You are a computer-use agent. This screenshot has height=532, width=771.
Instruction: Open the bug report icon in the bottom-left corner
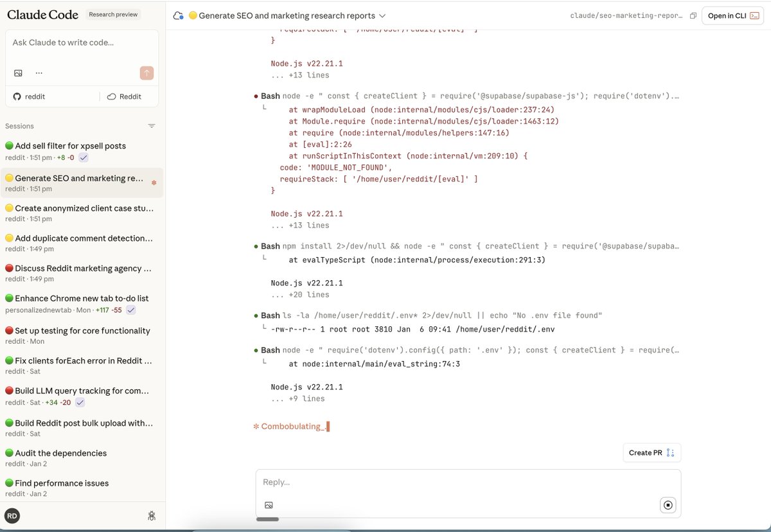(152, 516)
